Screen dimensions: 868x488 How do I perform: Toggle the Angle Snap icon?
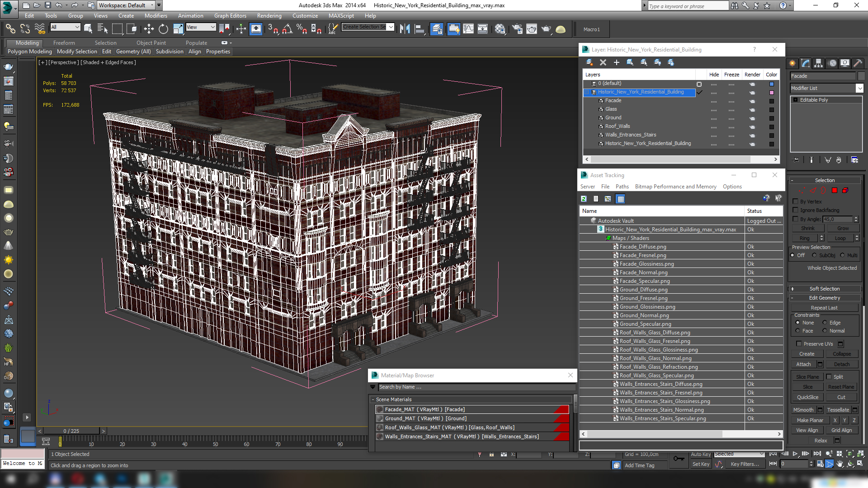point(287,29)
